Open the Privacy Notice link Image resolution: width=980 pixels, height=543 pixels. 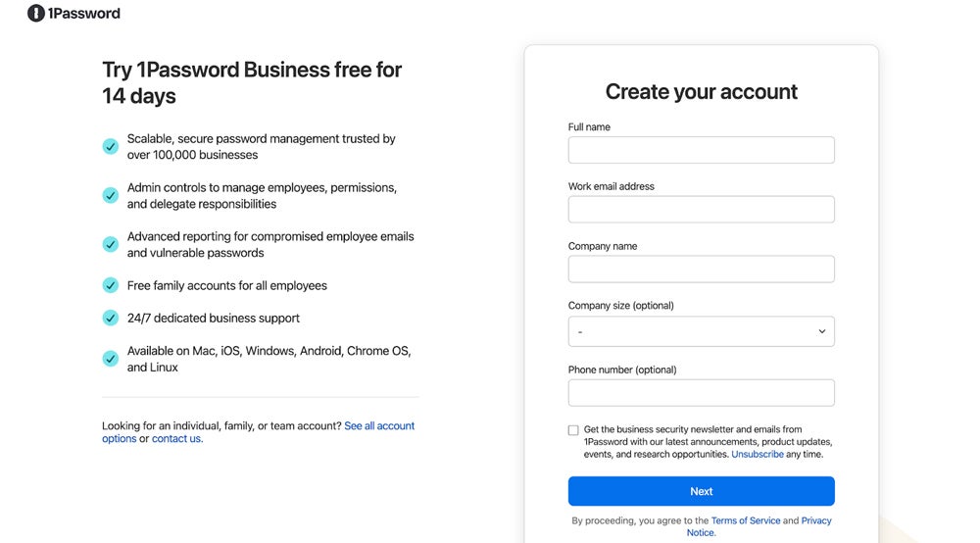pyautogui.click(x=816, y=520)
